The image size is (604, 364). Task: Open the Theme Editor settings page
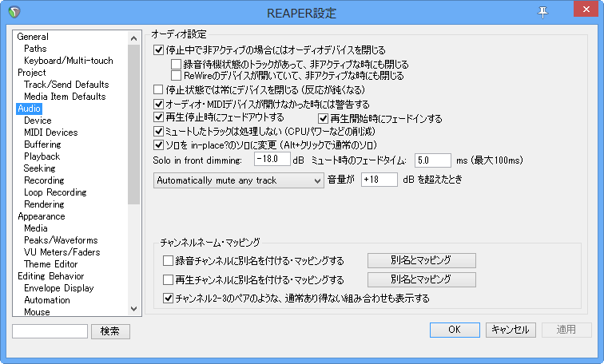[x=50, y=264]
